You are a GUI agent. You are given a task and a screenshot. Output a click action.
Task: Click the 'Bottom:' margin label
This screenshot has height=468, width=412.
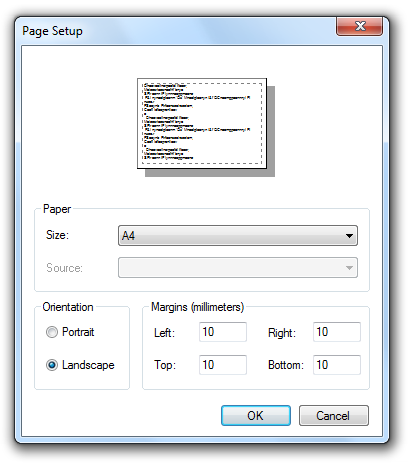[x=286, y=365]
